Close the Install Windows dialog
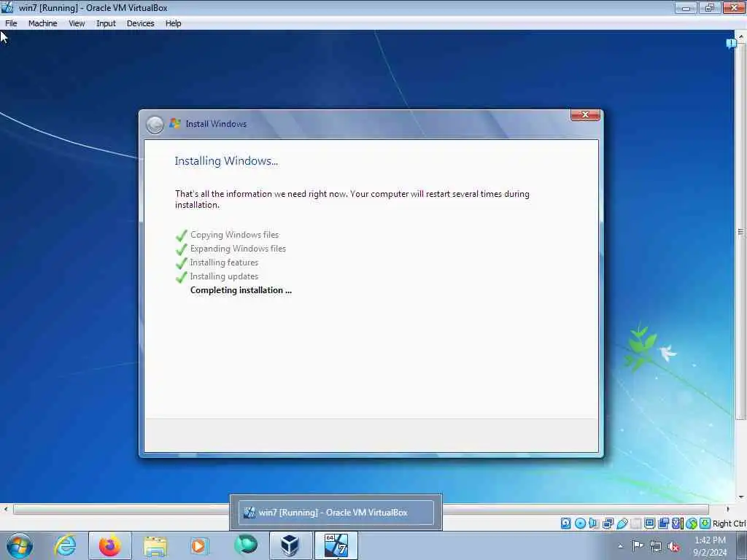 point(585,114)
